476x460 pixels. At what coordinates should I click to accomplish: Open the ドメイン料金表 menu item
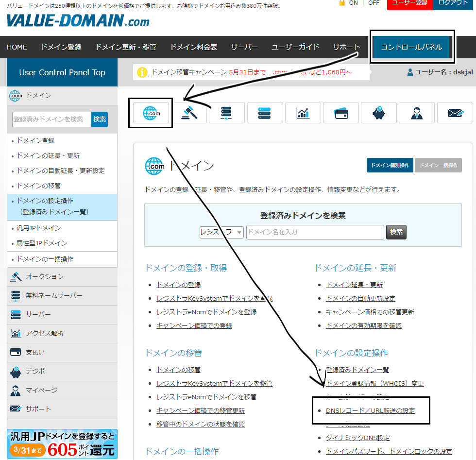pos(194,47)
